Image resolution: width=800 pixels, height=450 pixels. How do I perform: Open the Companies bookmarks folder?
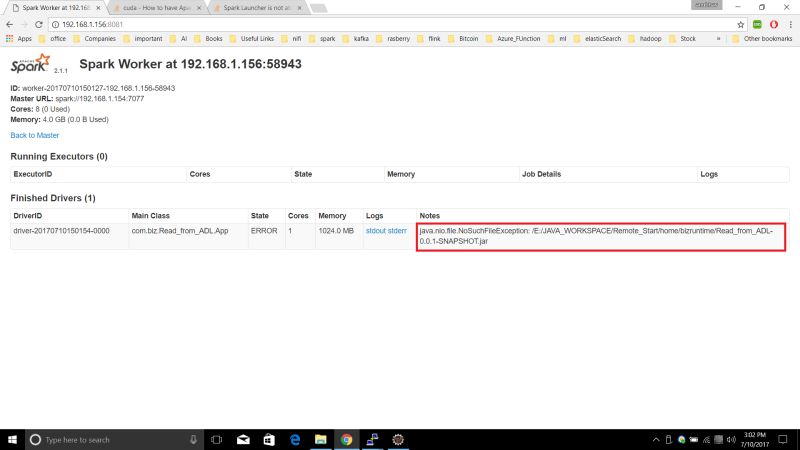pyautogui.click(x=95, y=39)
